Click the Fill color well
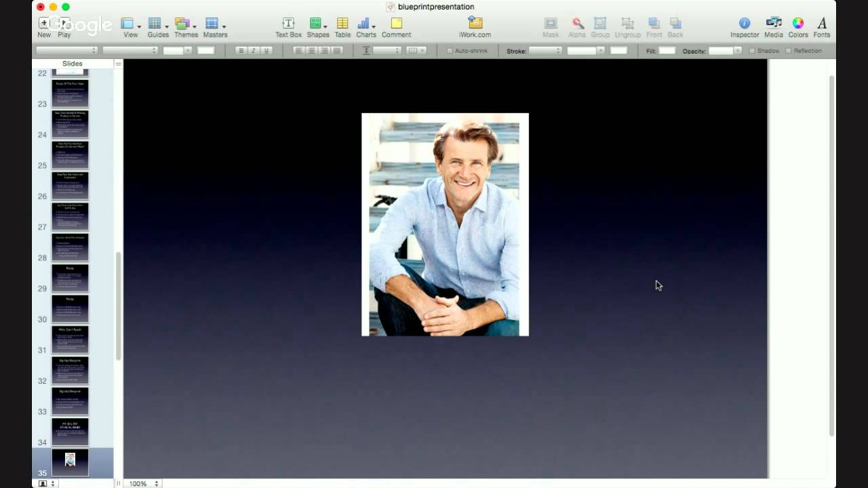 667,51
